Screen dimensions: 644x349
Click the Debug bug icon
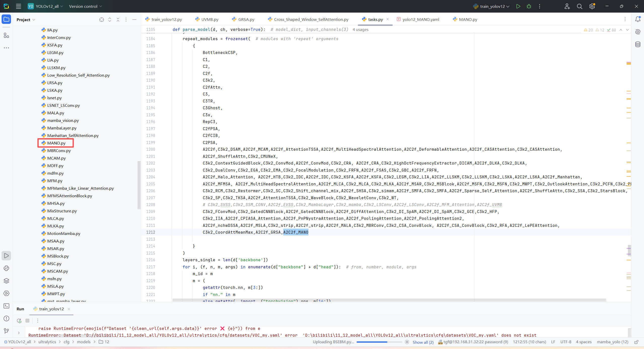529,6
